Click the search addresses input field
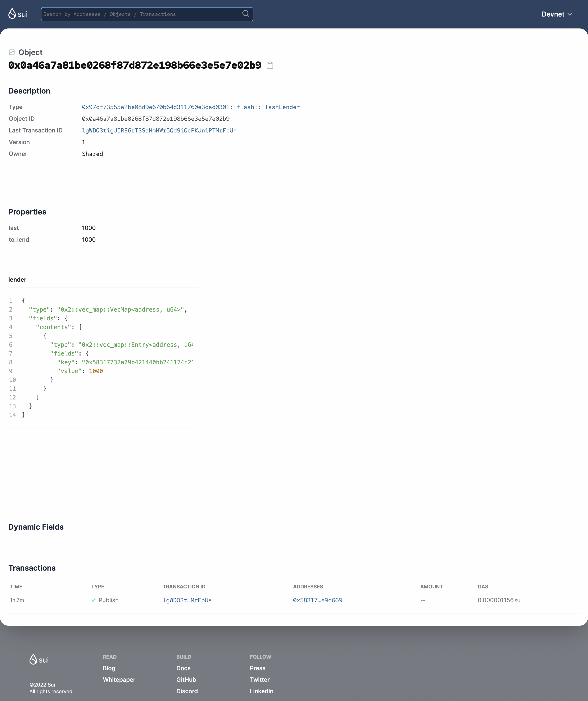The width and height of the screenshot is (588, 701). point(140,14)
